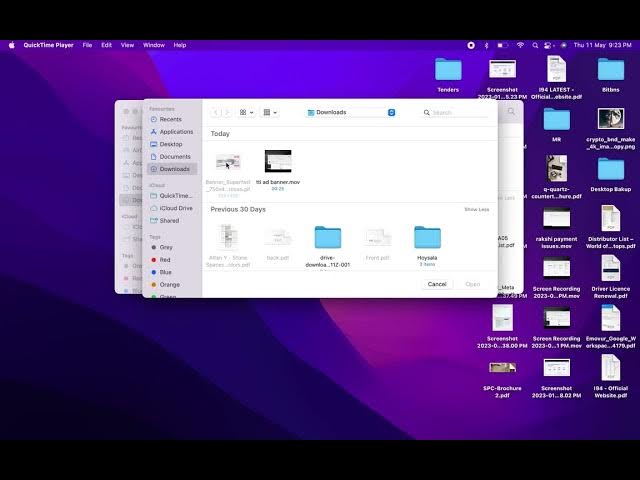The width and height of the screenshot is (640, 480).
Task: Click search icon in background window
Action: (511, 111)
